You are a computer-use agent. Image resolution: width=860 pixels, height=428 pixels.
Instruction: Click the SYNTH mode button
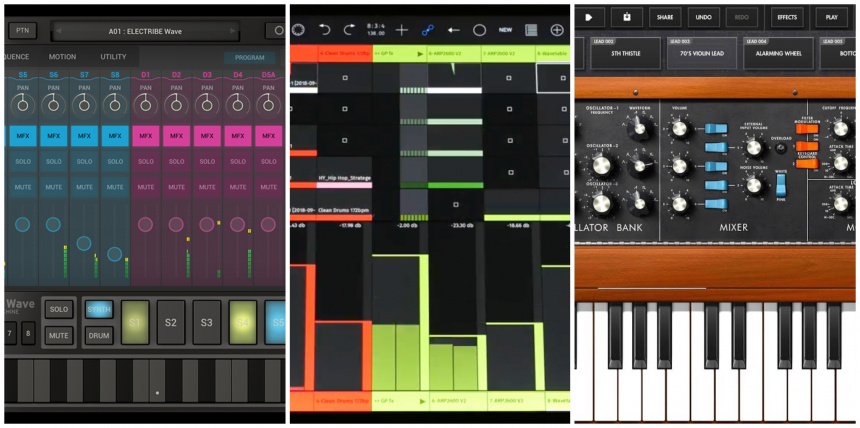[x=99, y=309]
